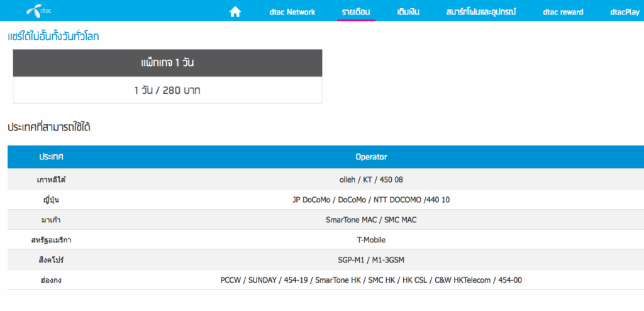Click the T-Mobile operator cell
Screen dimensions: 644x311
click(x=371, y=240)
